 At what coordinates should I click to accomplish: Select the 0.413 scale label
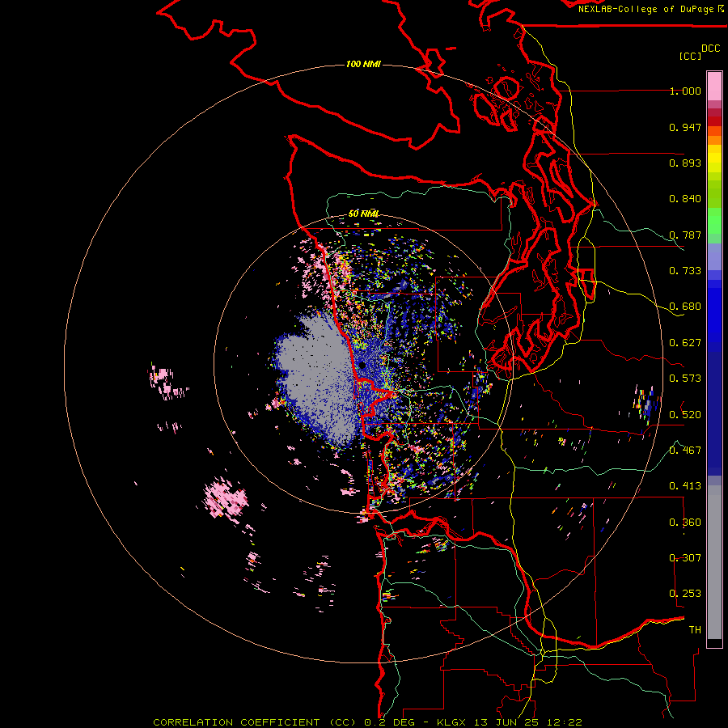[685, 486]
